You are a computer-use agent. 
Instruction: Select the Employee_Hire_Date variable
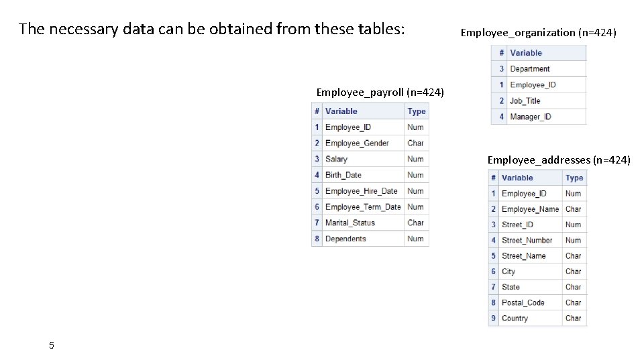click(x=361, y=191)
